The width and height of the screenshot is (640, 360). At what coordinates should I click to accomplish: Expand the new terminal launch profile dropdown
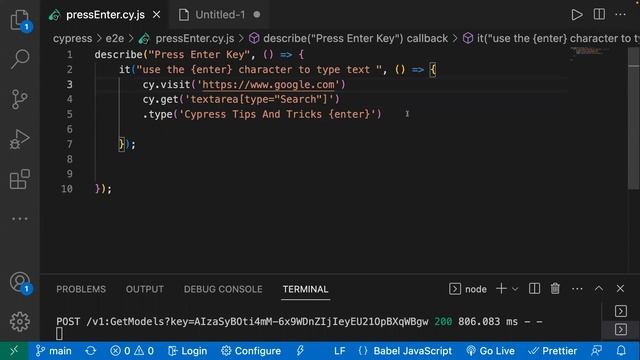515,289
